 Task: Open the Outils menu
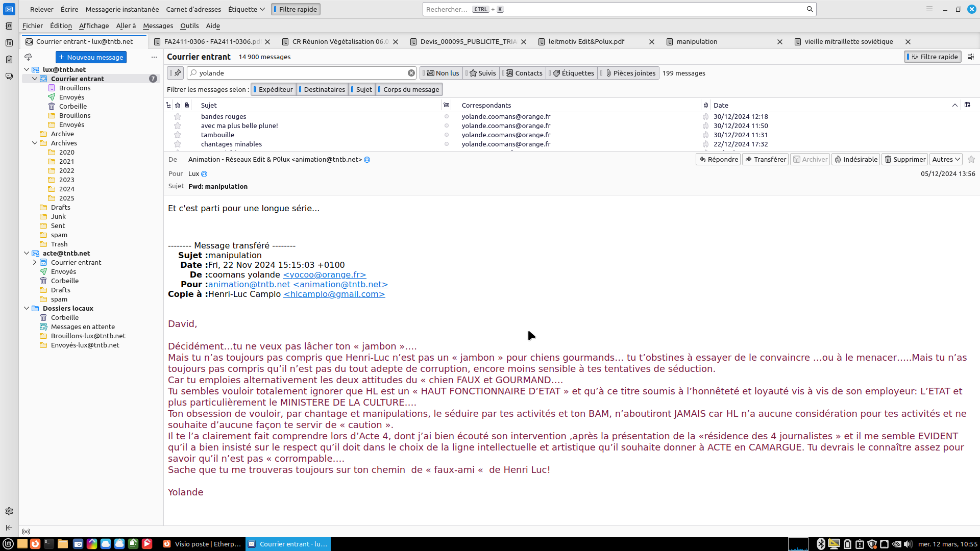point(189,26)
